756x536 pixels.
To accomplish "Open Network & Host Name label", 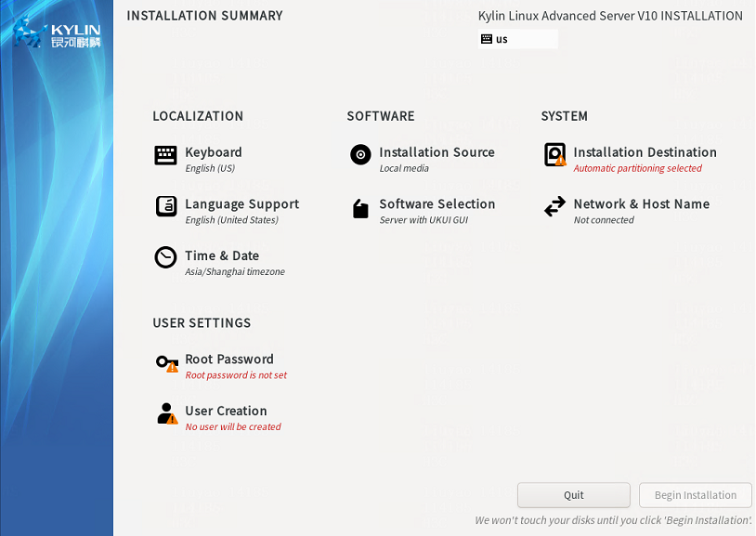I will coord(642,204).
